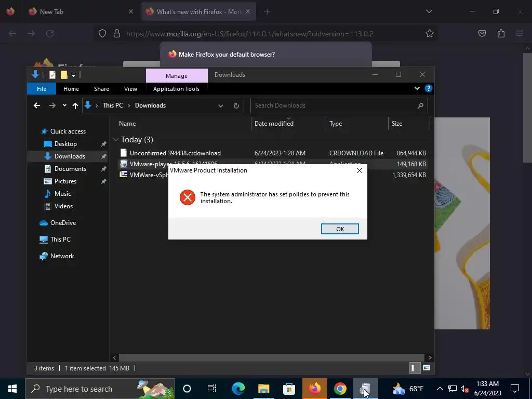Open Pictures in navigation pane

65,181
